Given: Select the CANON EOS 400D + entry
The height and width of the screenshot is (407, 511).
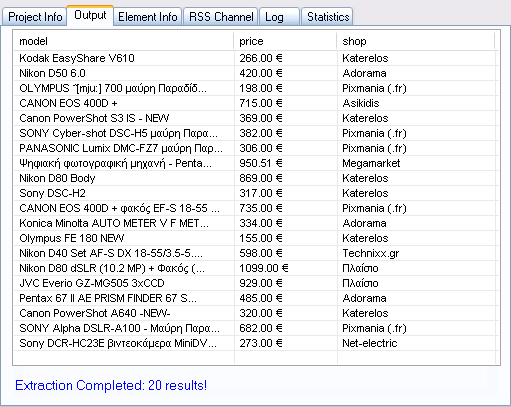Looking at the screenshot, I should coord(255,103).
